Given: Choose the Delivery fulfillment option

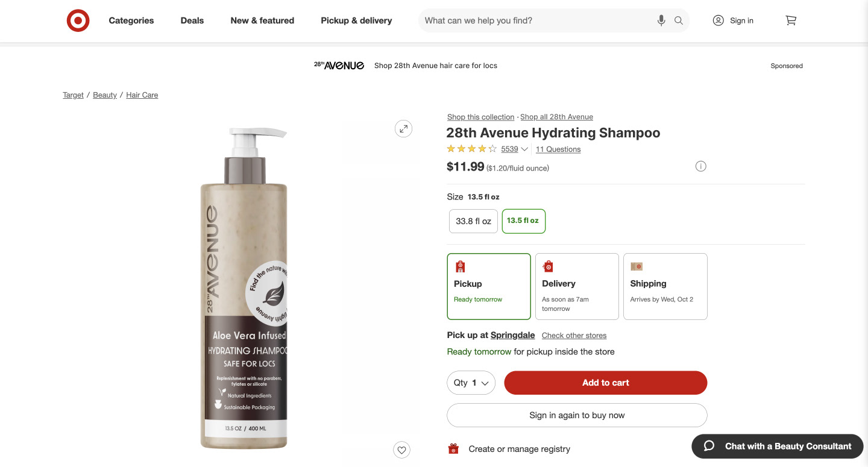Looking at the screenshot, I should coord(577,286).
